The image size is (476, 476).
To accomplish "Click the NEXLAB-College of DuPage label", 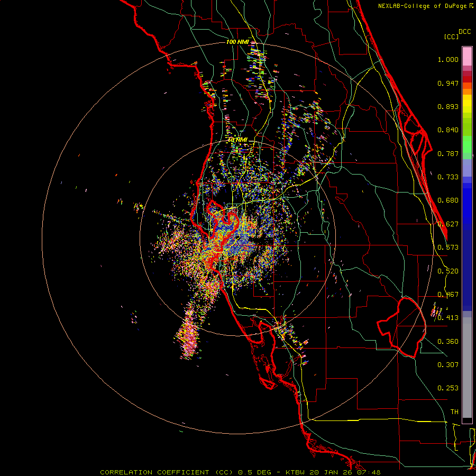I will (422, 6).
